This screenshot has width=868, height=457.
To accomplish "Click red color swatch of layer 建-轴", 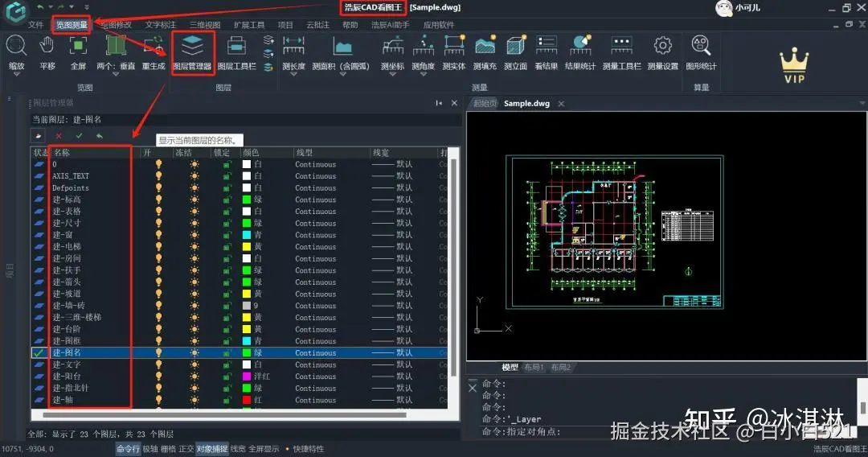I will click(247, 400).
